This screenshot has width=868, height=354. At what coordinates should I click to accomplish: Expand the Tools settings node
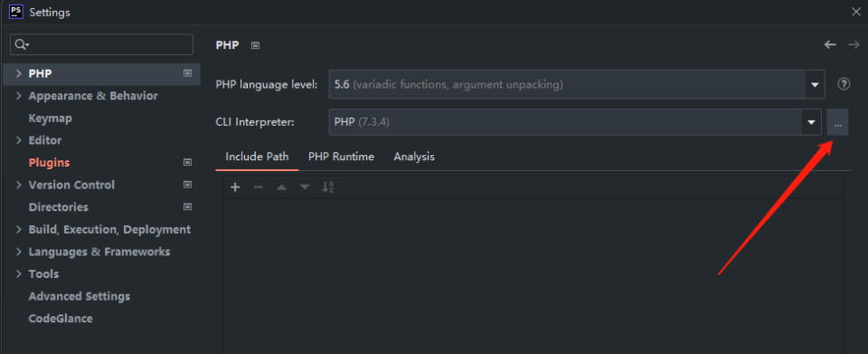18,273
